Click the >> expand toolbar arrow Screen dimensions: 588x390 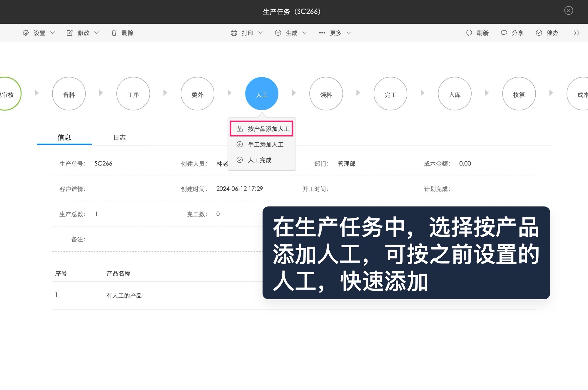[x=577, y=33]
